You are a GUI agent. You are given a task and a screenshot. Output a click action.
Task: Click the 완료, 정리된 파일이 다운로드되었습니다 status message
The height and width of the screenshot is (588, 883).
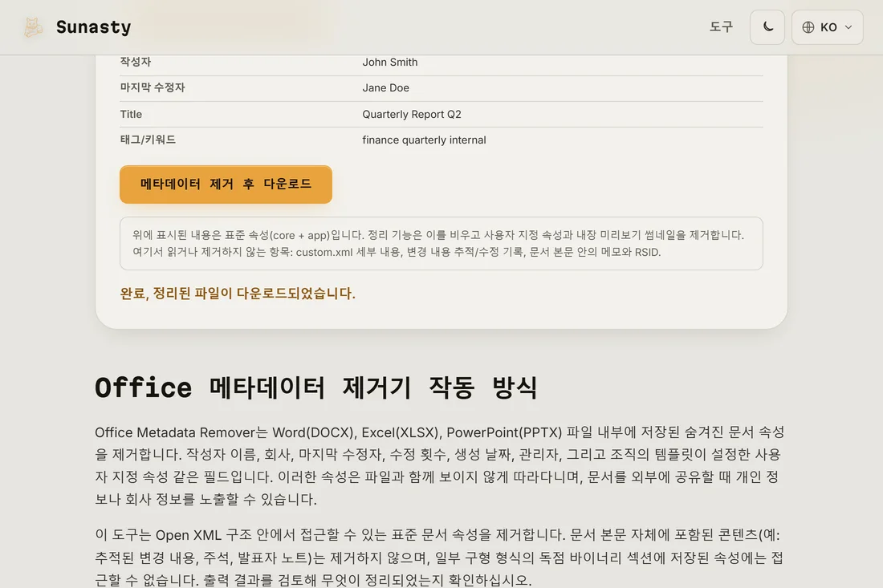tap(238, 294)
